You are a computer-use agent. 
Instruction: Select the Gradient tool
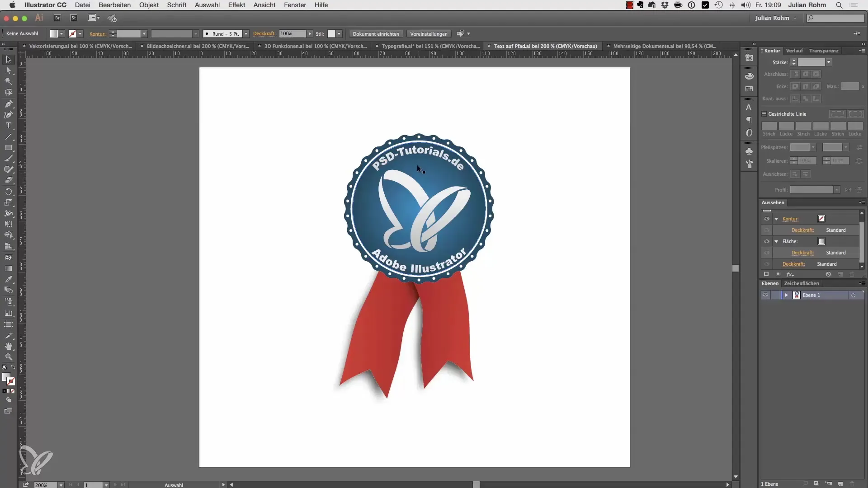[8, 268]
